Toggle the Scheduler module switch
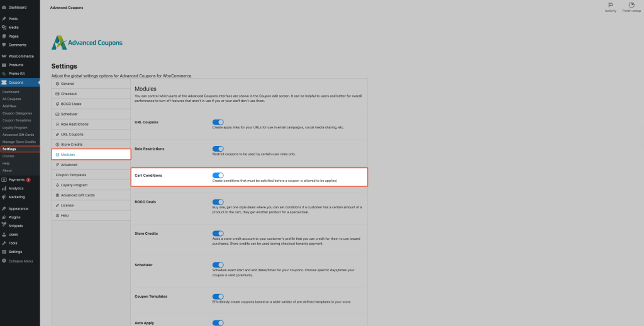 tap(218, 265)
